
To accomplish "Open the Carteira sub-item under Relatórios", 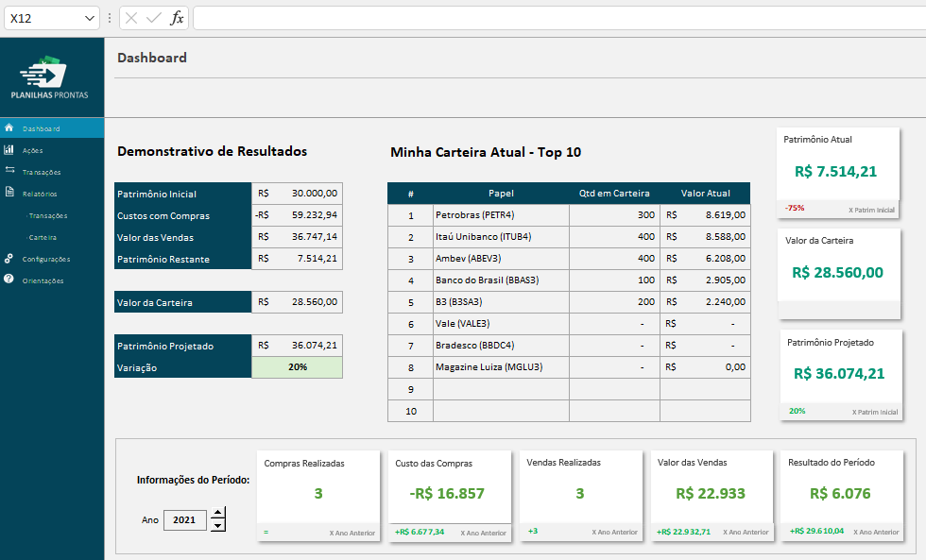I will (x=43, y=237).
